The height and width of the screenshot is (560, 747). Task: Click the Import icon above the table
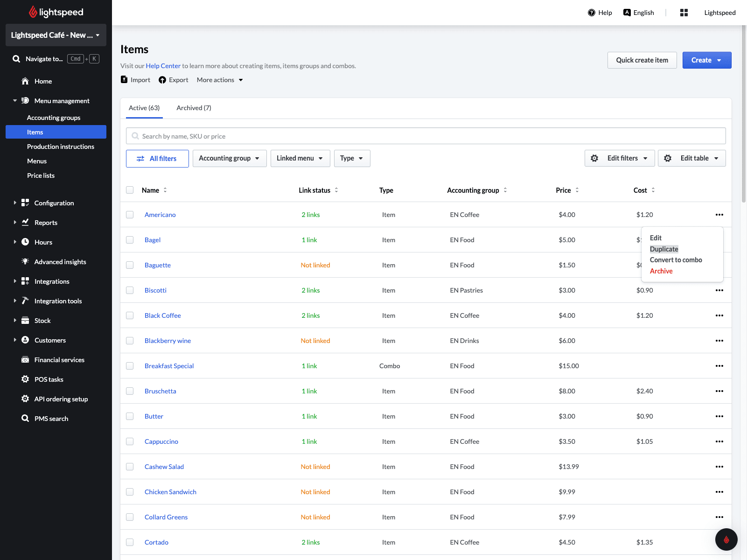124,80
